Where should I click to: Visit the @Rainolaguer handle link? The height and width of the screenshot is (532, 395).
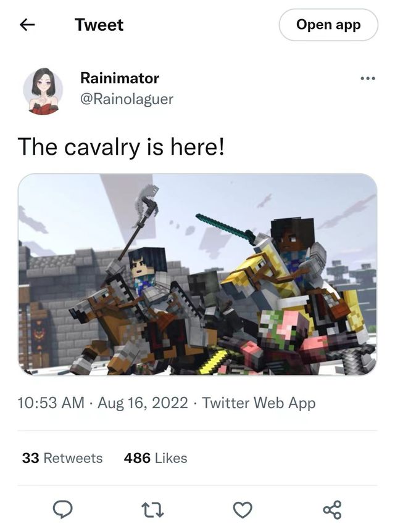pos(127,99)
